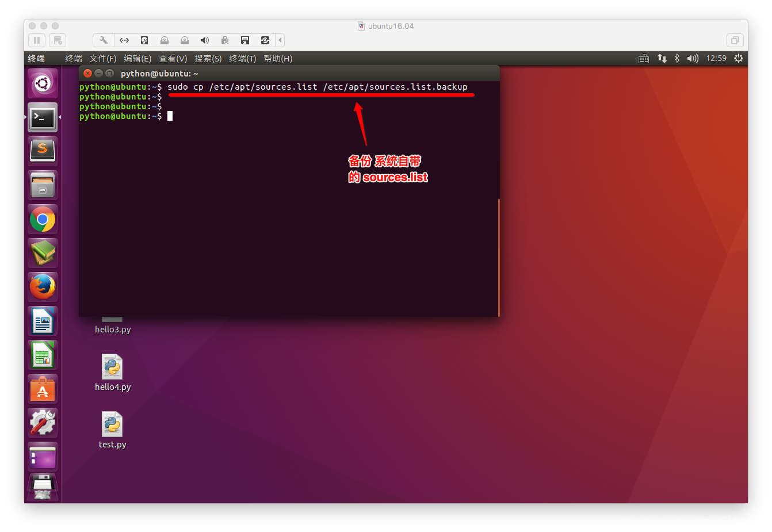Minimize the terminal window

98,74
